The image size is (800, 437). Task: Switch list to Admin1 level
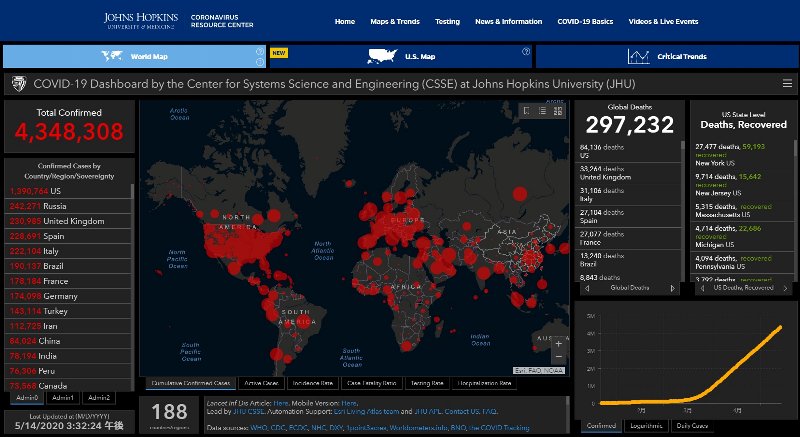(x=63, y=398)
